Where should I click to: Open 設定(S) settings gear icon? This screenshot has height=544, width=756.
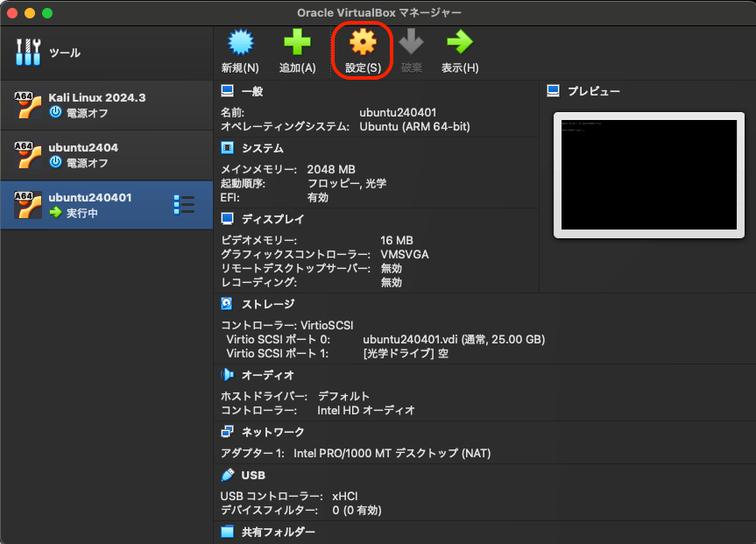pos(363,42)
